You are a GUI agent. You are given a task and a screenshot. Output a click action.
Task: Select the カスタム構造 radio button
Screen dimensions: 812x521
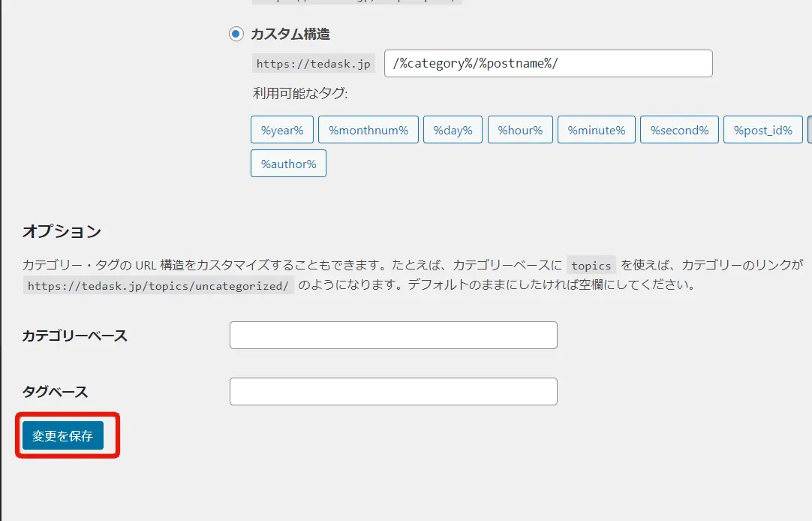click(236, 33)
